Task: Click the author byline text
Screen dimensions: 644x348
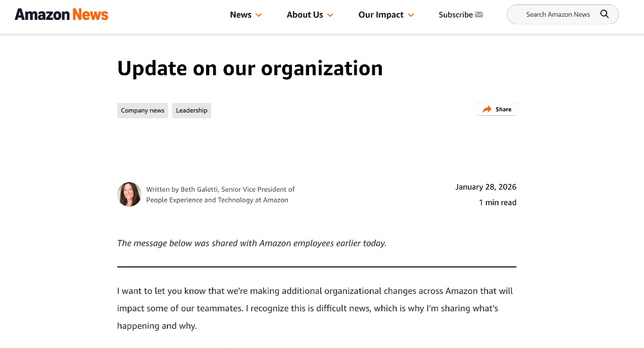Action: click(220, 194)
